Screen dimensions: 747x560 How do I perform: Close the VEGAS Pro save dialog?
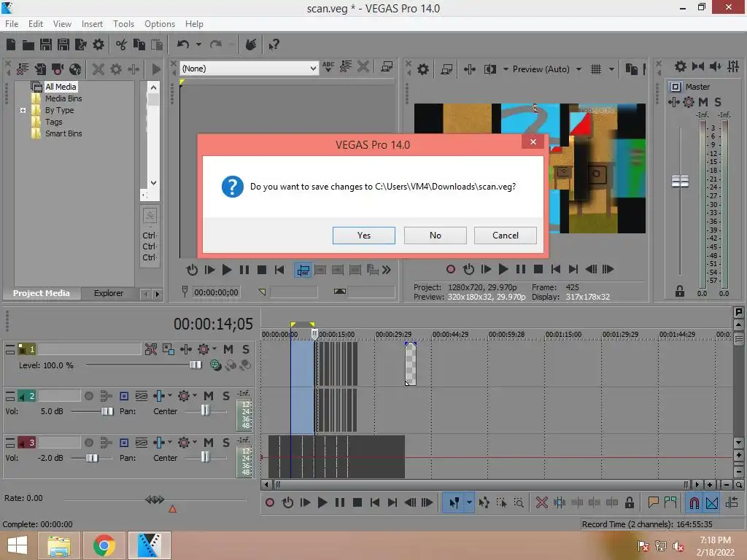(x=533, y=141)
